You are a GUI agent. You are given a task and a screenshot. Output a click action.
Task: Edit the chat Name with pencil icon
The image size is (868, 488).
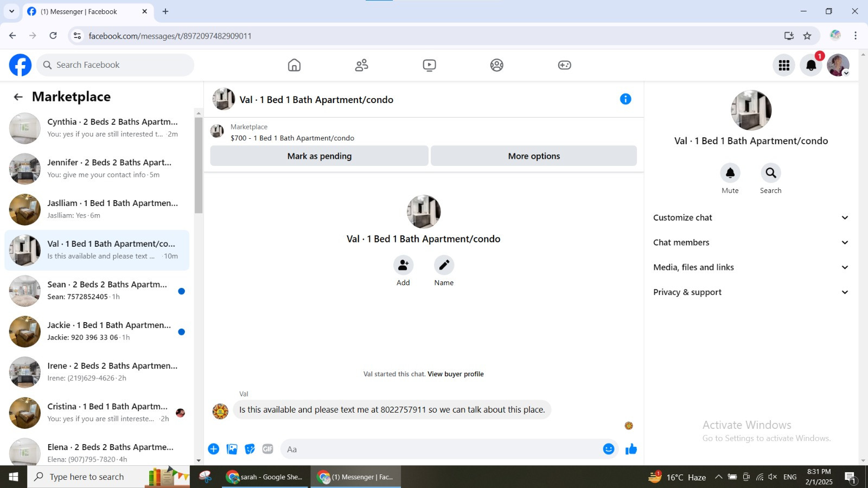pos(444,265)
